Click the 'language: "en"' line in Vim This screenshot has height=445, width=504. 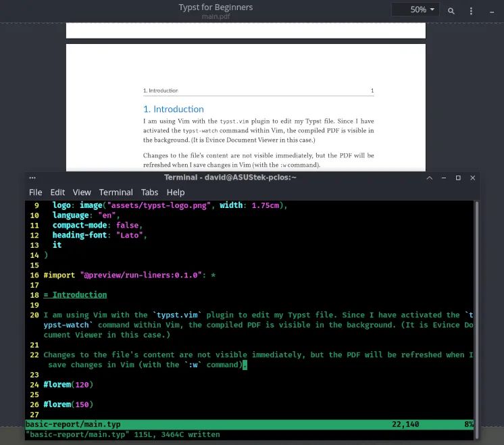click(86, 215)
